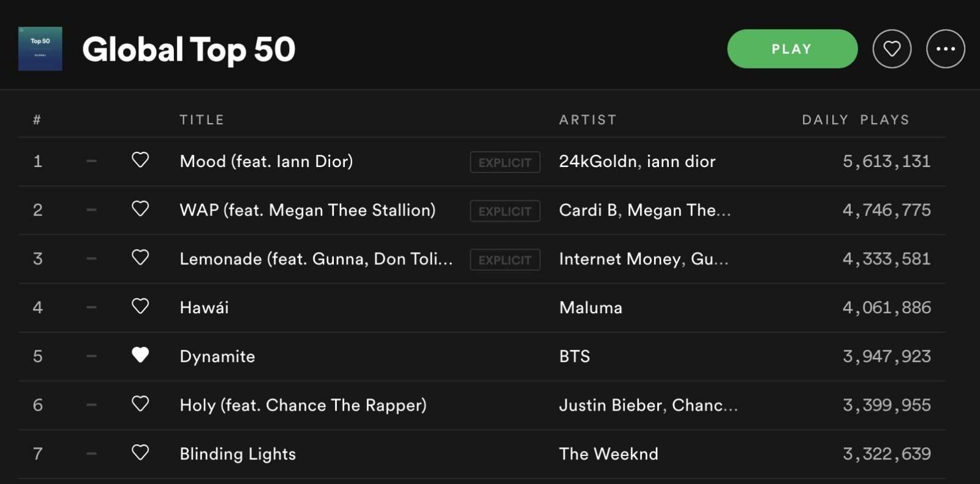Screen dimensions: 980x484
Task: Select the Blinding Lights track title
Action: [238, 454]
